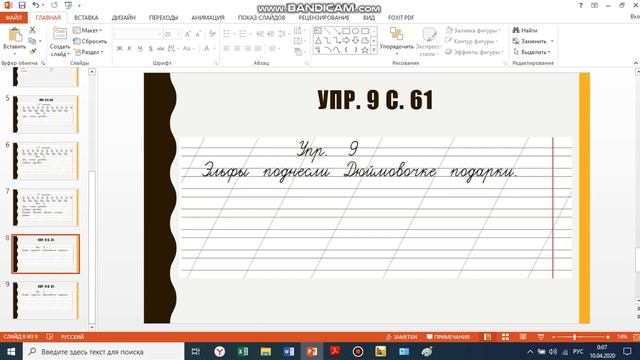This screenshot has width=640, height=360.
Task: Open PowerPoint help question mark
Action: (581, 5)
